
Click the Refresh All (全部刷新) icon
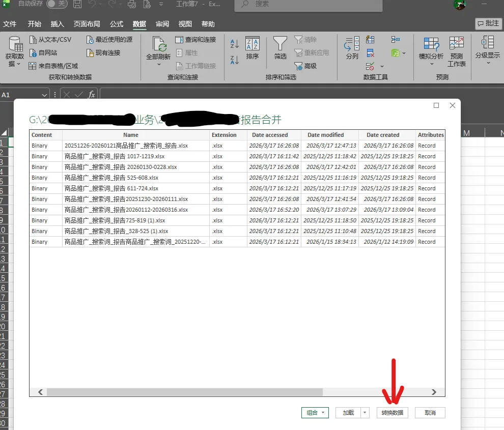point(159,44)
